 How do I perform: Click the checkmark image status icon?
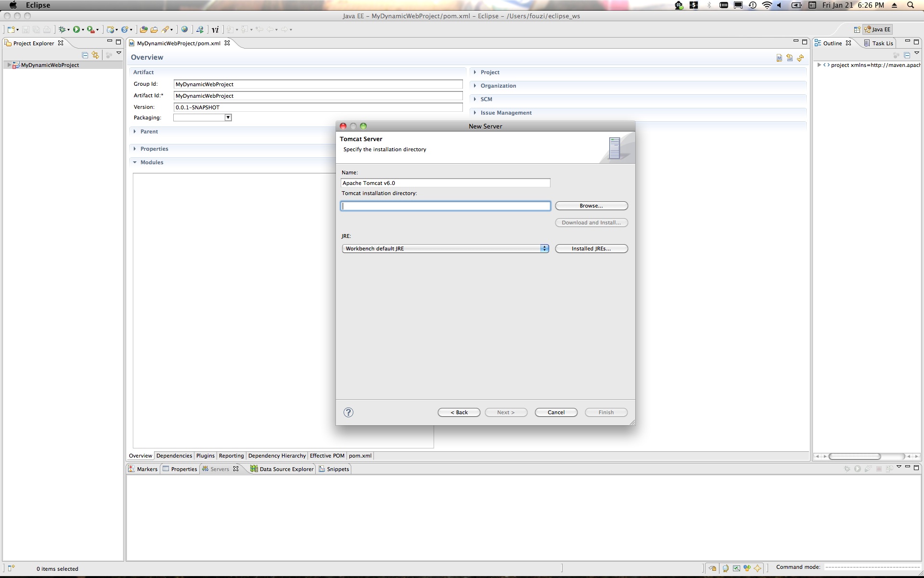(736, 568)
